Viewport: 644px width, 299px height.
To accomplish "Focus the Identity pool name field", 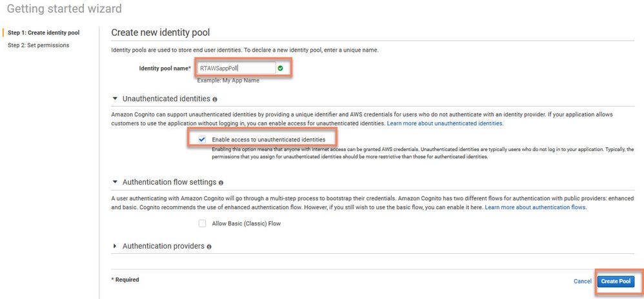I will [x=236, y=68].
